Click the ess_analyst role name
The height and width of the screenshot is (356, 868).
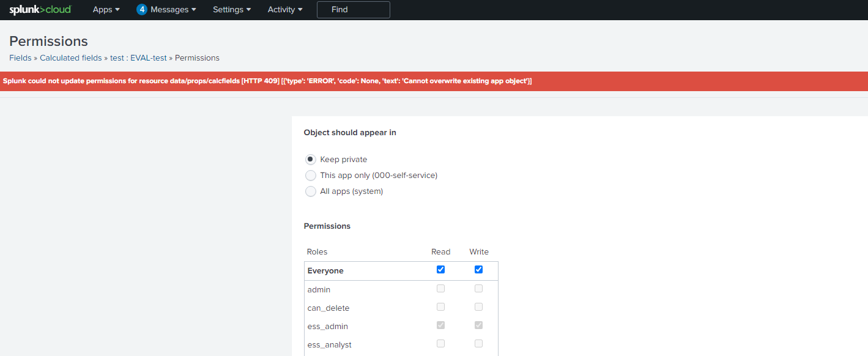tap(330, 345)
